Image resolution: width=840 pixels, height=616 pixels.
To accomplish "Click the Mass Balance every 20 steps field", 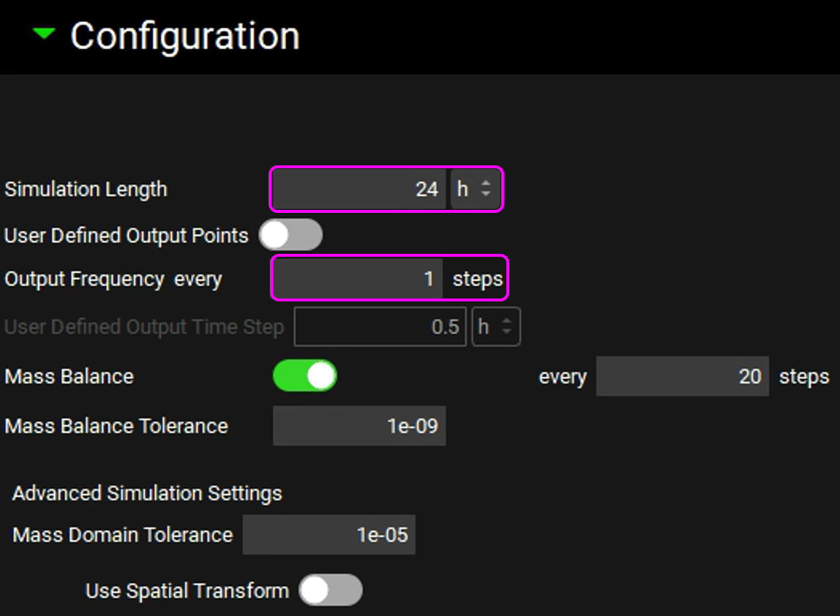I will (x=681, y=377).
